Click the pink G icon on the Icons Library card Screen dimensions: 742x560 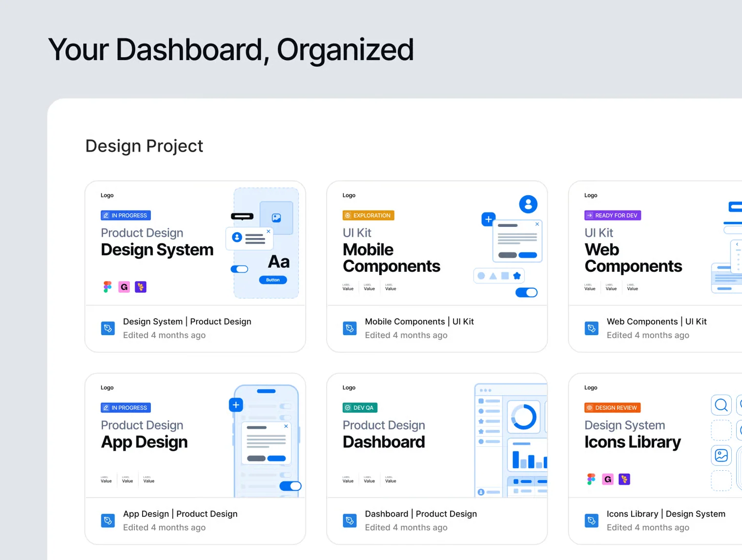tap(608, 479)
